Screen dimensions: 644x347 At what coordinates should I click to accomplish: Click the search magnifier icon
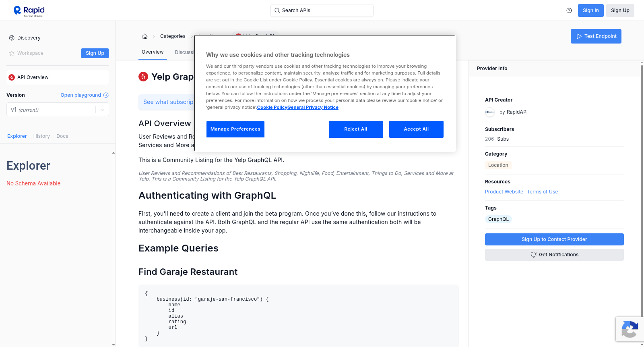coord(277,10)
